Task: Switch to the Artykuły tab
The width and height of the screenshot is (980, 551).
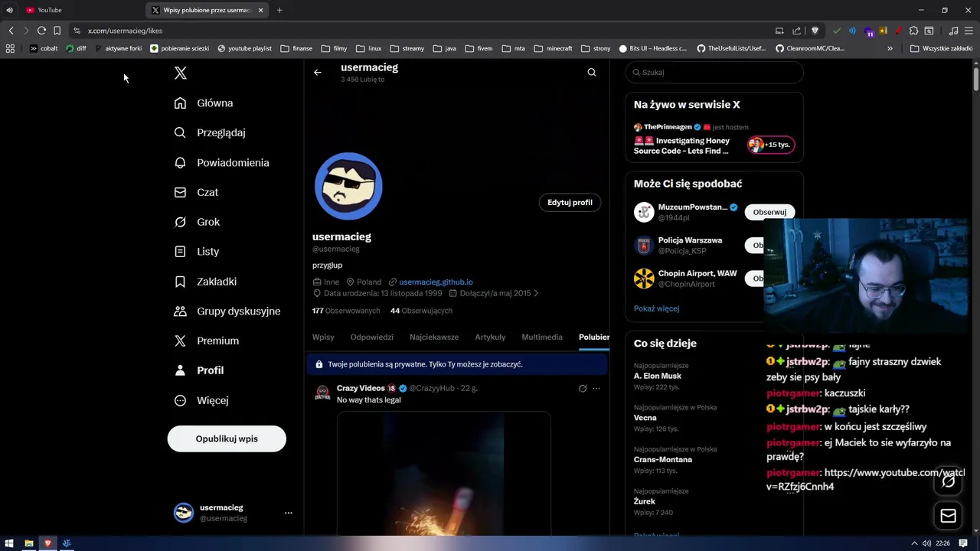Action: click(490, 337)
